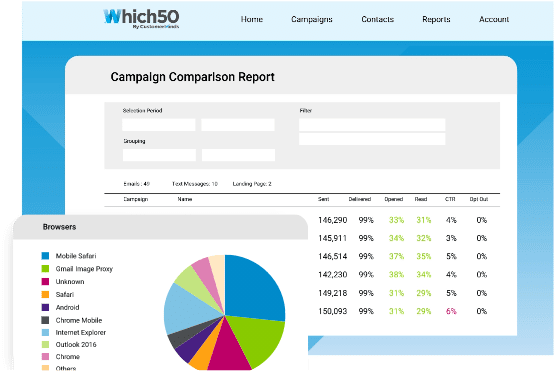Open the second Grouping dropdown
556x371 pixels.
[x=238, y=155]
